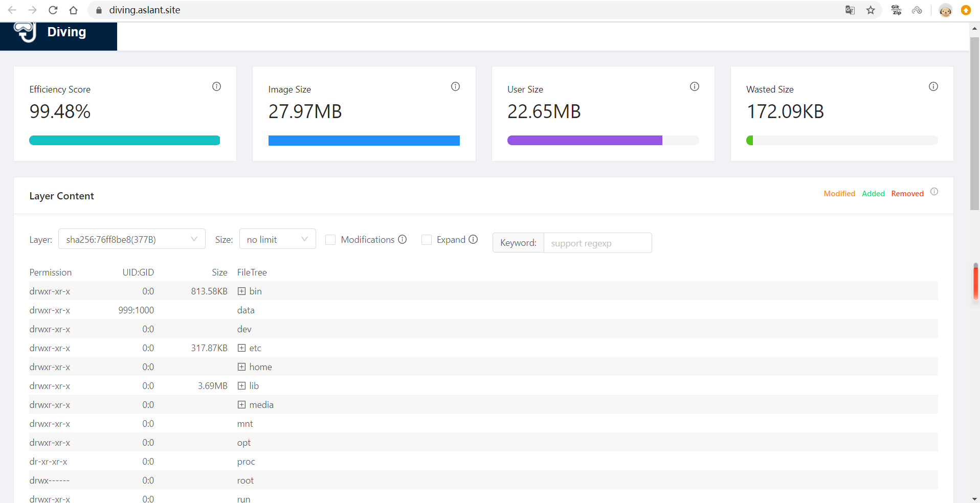The image size is (980, 503).
Task: Click the browser address bar URL
Action: pyautogui.click(x=144, y=10)
